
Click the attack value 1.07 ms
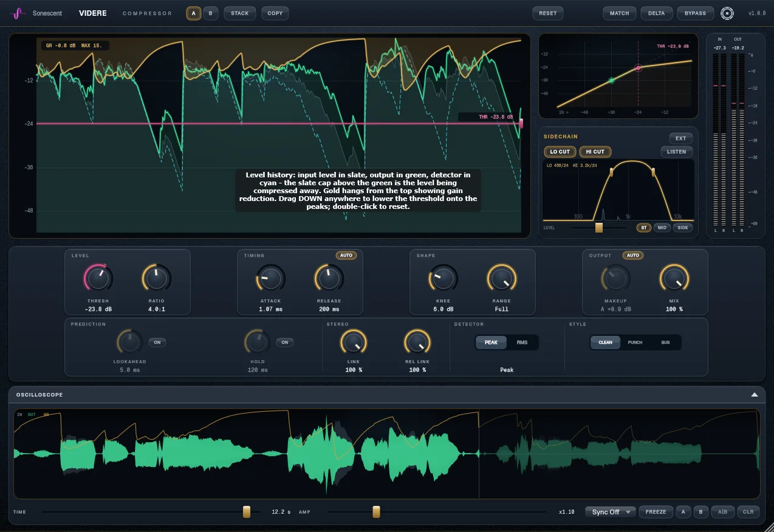[270, 309]
